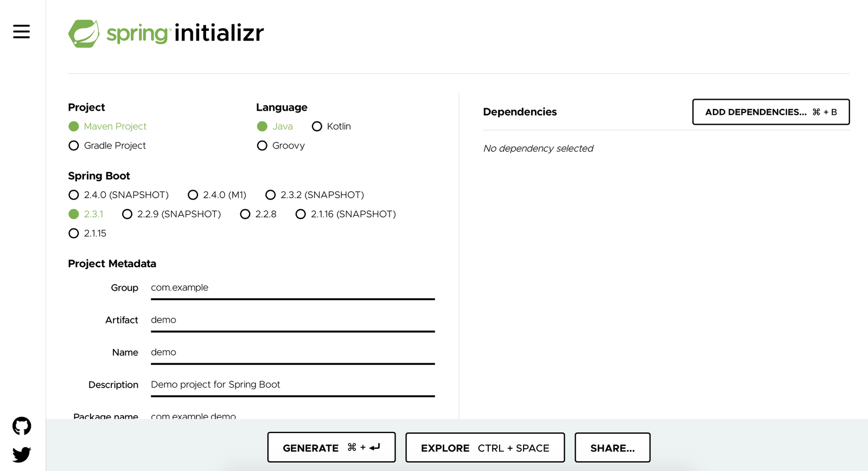Click the Project Metadata heading

(x=112, y=264)
